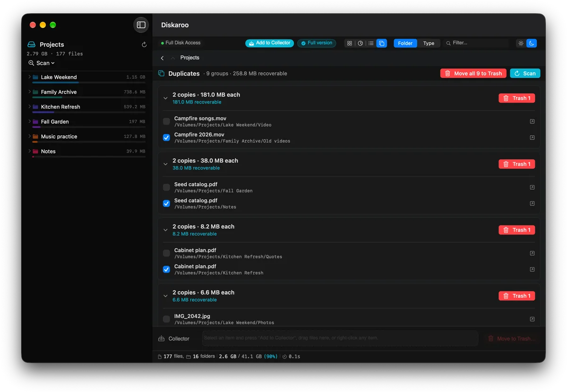This screenshot has height=392, width=567.
Task: Expand the Fall Garden folder
Action: 29,122
